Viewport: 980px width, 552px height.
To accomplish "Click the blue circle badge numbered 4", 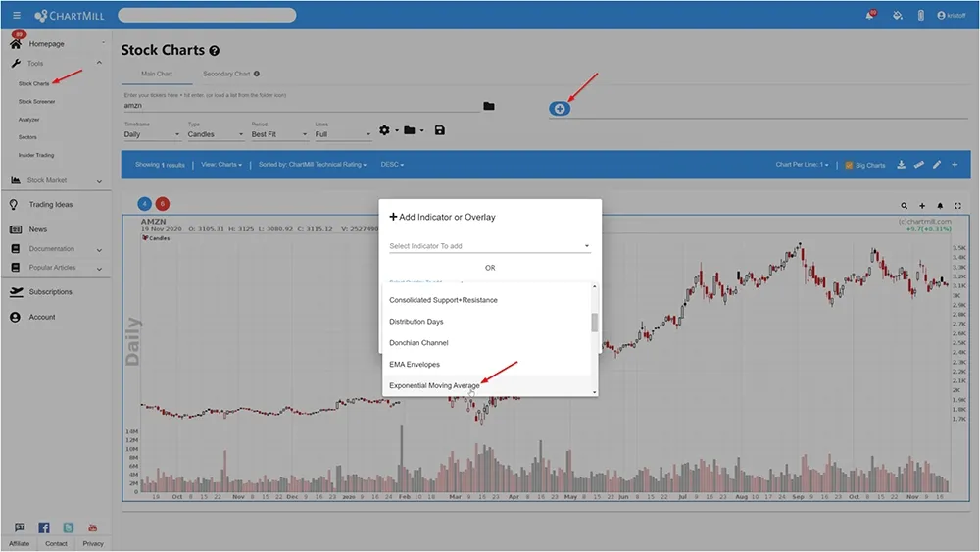I will coord(144,204).
